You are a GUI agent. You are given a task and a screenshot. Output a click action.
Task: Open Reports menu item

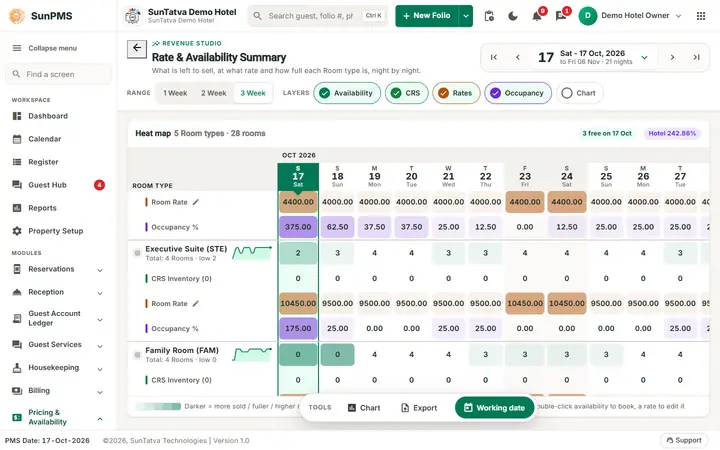click(x=42, y=208)
